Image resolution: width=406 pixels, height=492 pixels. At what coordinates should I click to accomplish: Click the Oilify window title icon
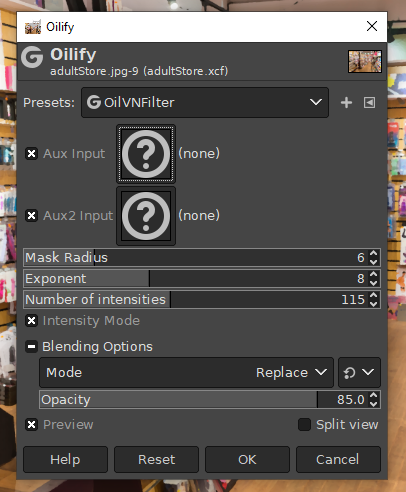tap(33, 27)
